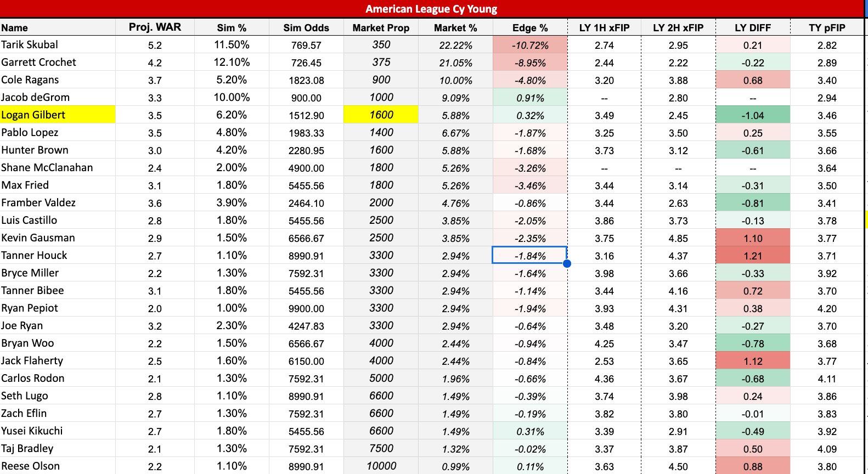The height and width of the screenshot is (474, 868).
Task: Click Taj Bradley's 7500 Market Prop cell
Action: 381,448
